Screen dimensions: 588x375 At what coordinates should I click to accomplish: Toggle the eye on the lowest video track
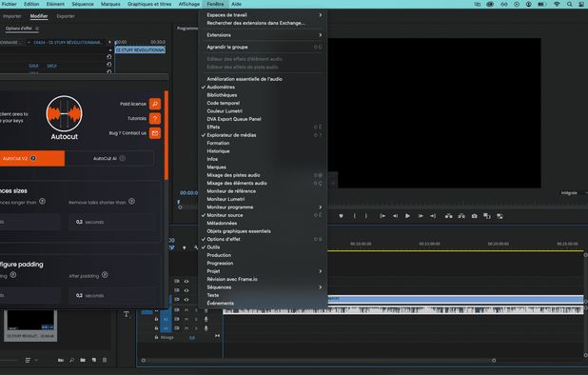point(186,300)
